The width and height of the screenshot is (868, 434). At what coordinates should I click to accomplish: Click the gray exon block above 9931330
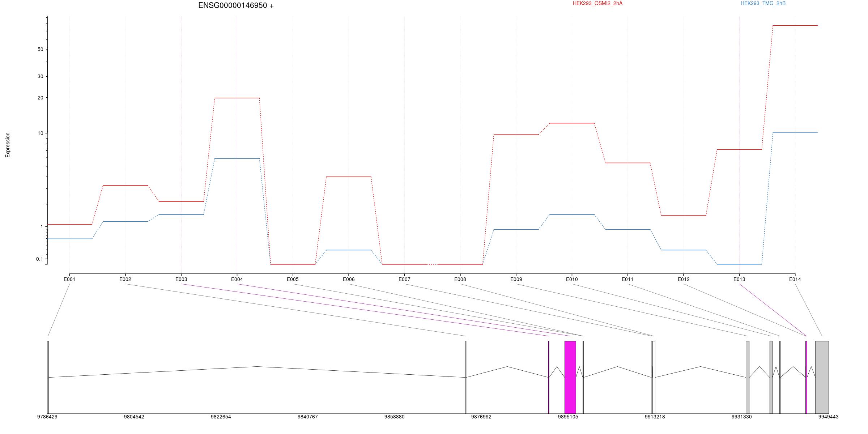click(748, 377)
